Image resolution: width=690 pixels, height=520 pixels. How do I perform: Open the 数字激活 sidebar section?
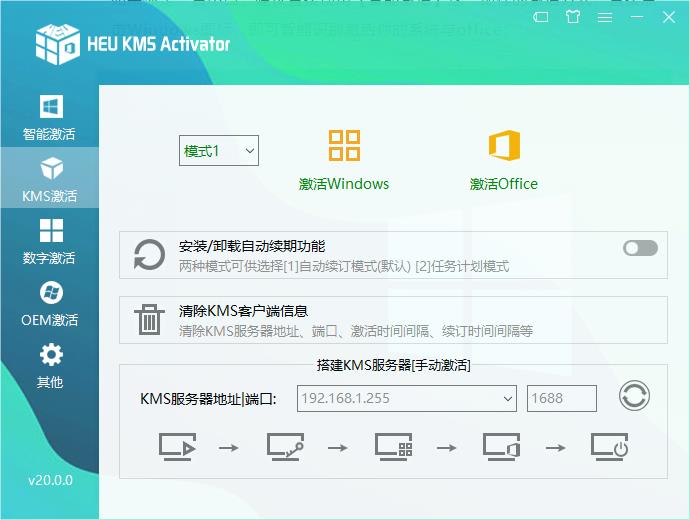pos(49,241)
